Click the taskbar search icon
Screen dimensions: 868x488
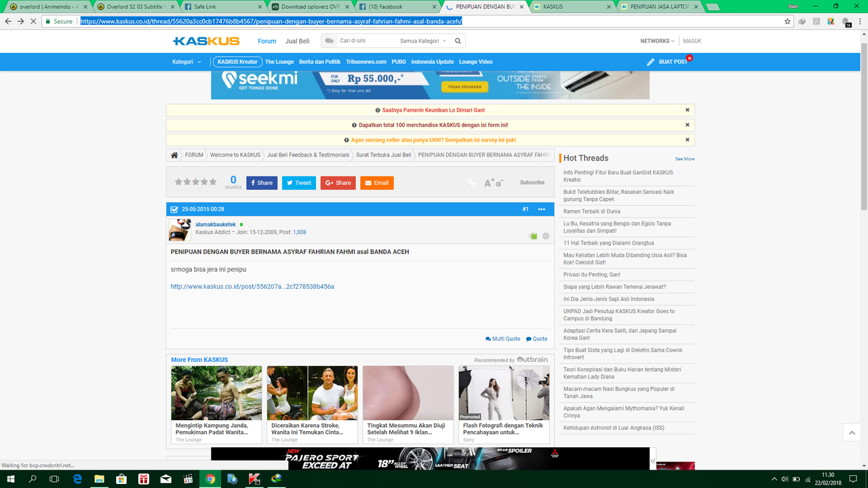[33, 479]
